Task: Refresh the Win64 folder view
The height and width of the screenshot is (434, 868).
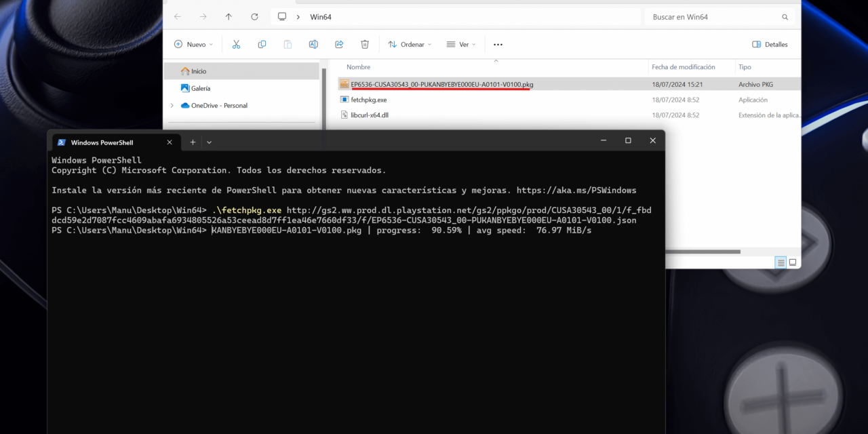Action: click(x=254, y=17)
